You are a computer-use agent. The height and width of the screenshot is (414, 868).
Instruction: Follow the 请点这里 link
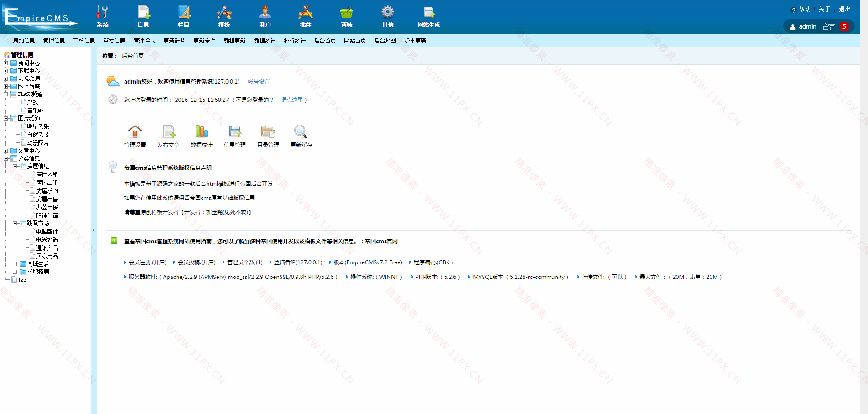292,100
